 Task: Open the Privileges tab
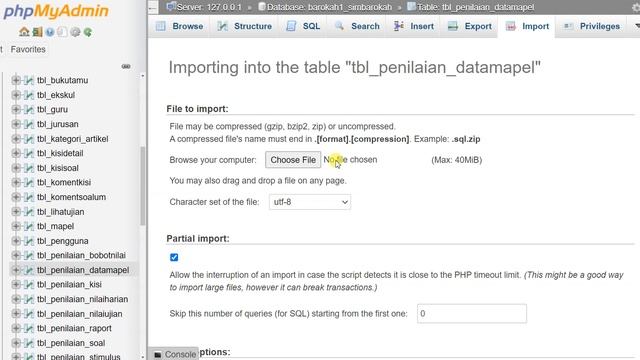click(592, 26)
